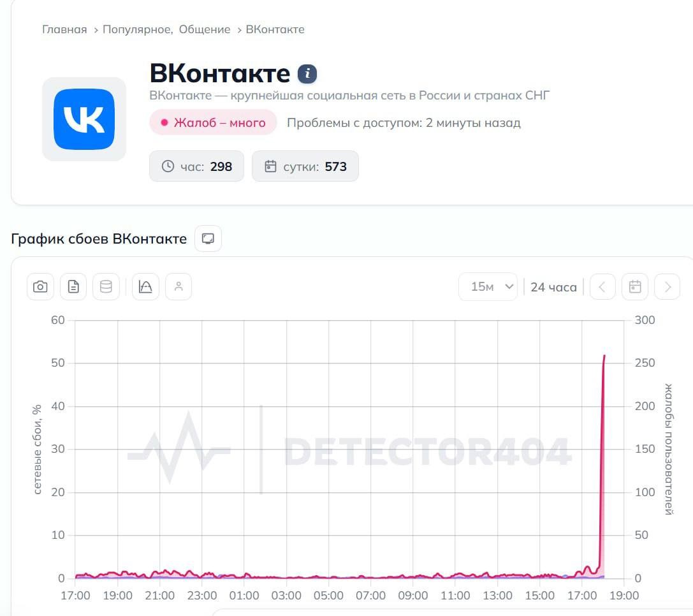Image resolution: width=693 pixels, height=616 pixels.
Task: Toggle the network failures curve icon
Action: click(145, 286)
